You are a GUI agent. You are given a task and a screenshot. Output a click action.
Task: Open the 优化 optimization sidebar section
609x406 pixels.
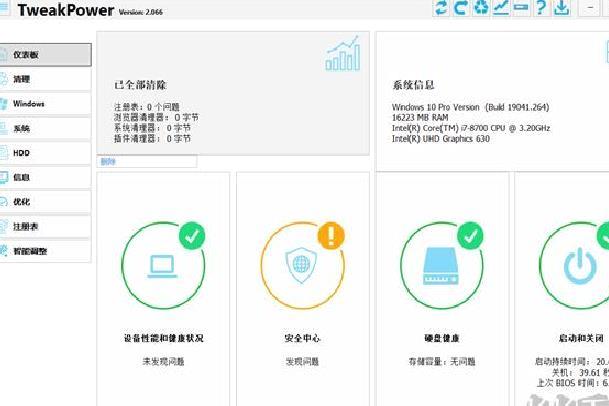(45, 202)
